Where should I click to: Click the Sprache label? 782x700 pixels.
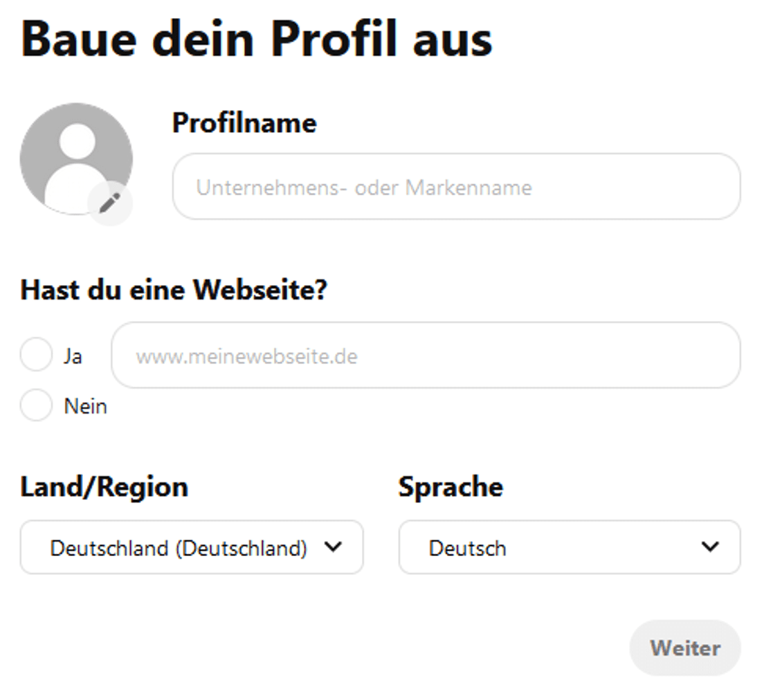click(451, 487)
